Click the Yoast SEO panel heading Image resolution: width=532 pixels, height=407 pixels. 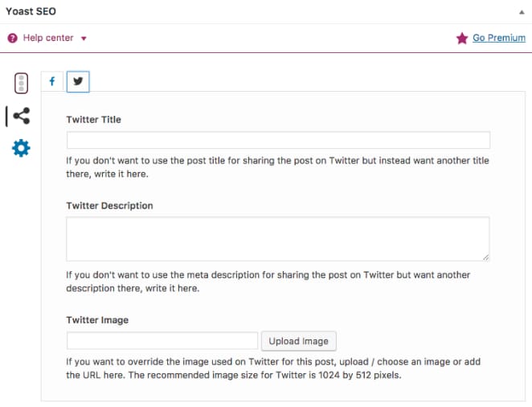(31, 13)
